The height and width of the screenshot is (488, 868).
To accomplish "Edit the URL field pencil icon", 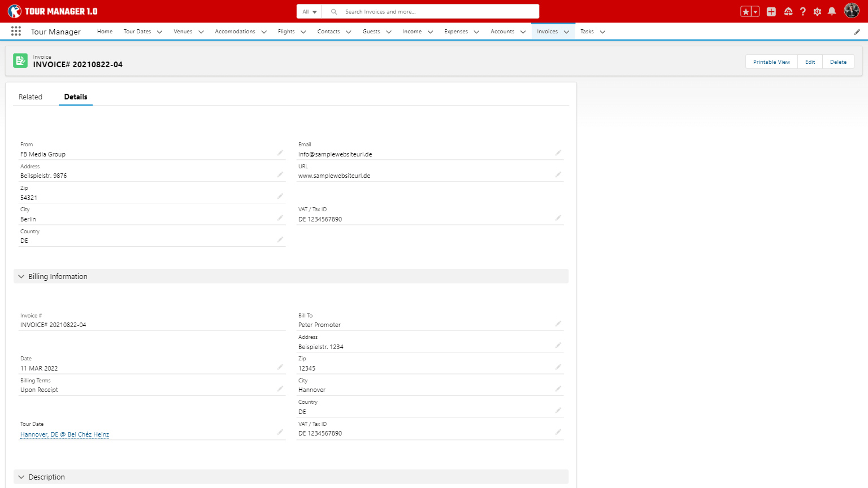I will [x=558, y=175].
